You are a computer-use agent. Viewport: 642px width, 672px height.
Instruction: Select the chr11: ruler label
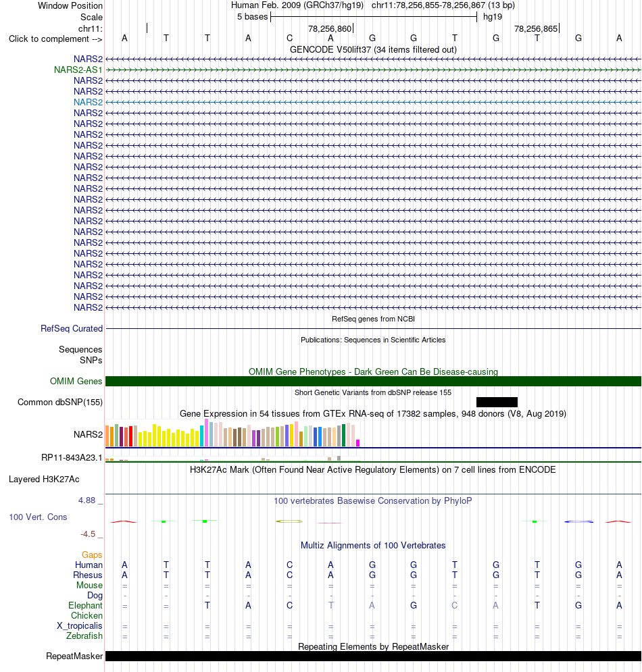pos(90,29)
